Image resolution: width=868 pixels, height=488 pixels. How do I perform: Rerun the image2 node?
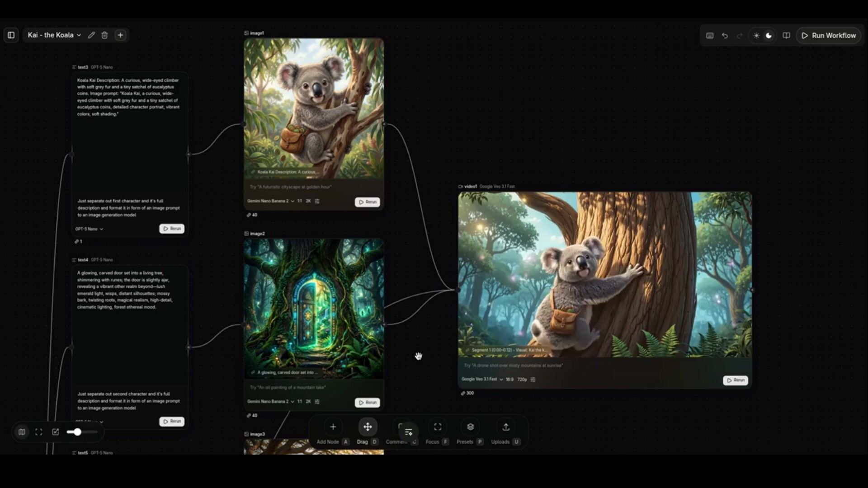point(368,403)
